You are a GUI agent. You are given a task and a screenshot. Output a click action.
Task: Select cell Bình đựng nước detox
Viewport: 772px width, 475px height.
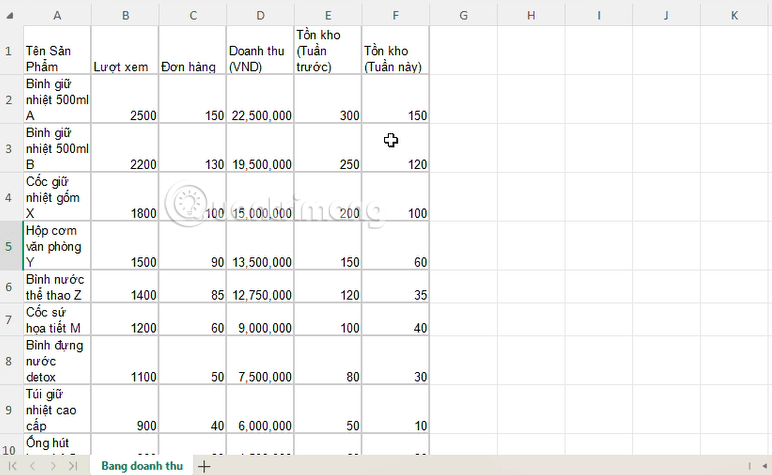pos(57,361)
